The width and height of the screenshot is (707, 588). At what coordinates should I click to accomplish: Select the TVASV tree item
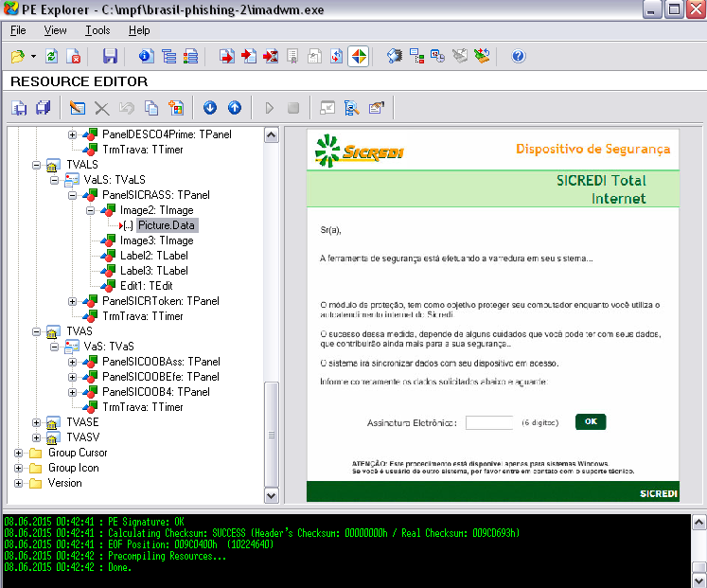pyautogui.click(x=83, y=437)
